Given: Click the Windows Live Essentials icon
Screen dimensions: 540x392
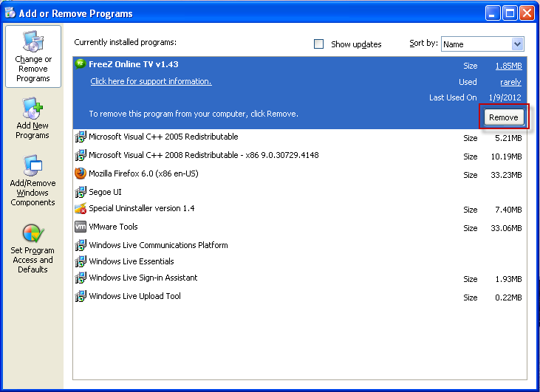Looking at the screenshot, I should pos(81,261).
